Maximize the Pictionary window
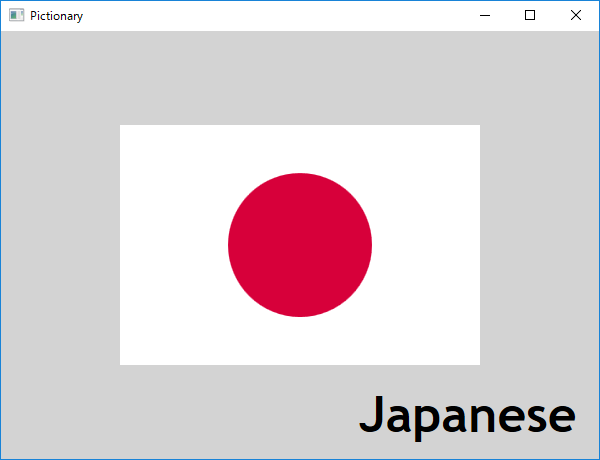Image resolution: width=600 pixels, height=460 pixels. coord(530,15)
